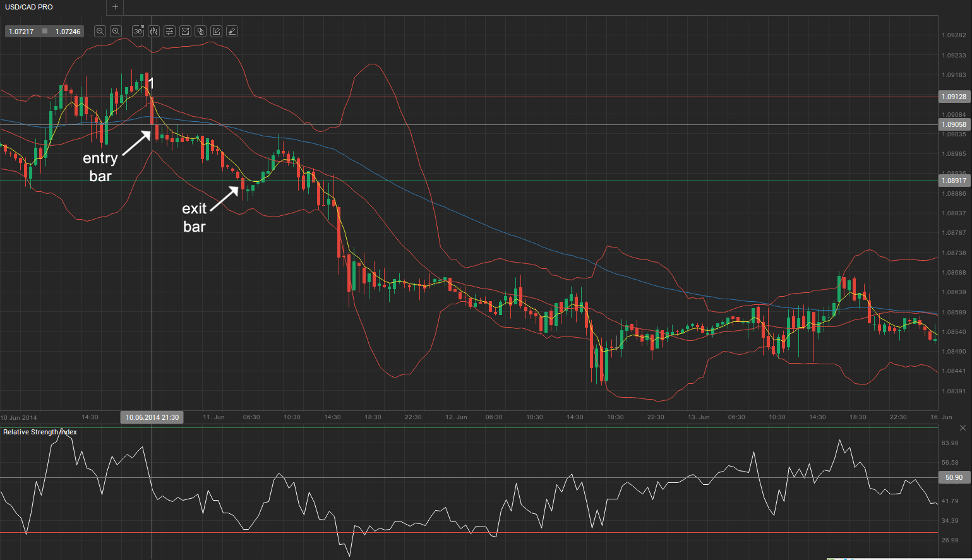Image resolution: width=972 pixels, height=560 pixels.
Task: Select the eraser tool icon
Action: pos(232,31)
